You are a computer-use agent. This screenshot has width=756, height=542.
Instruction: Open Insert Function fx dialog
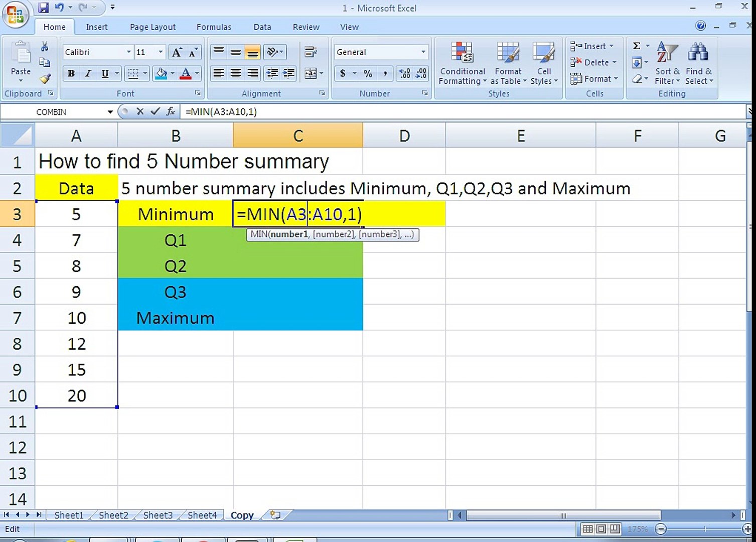[x=171, y=111]
